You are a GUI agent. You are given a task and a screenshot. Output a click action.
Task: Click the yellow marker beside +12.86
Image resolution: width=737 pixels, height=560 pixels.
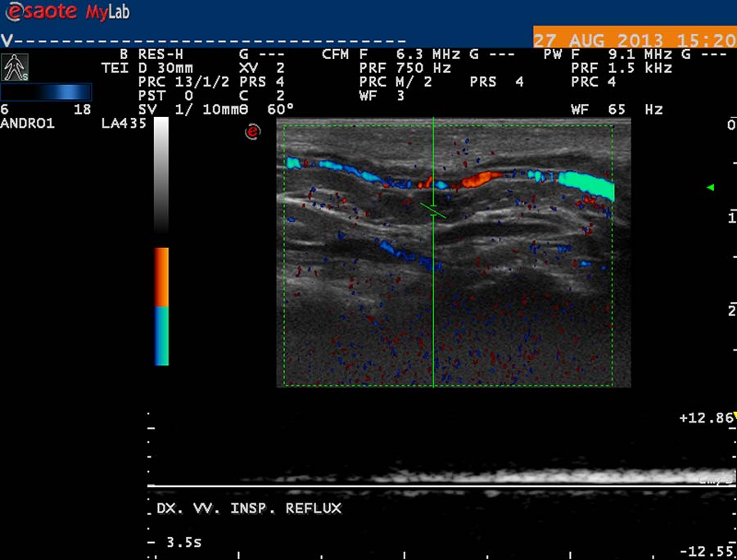point(733,418)
